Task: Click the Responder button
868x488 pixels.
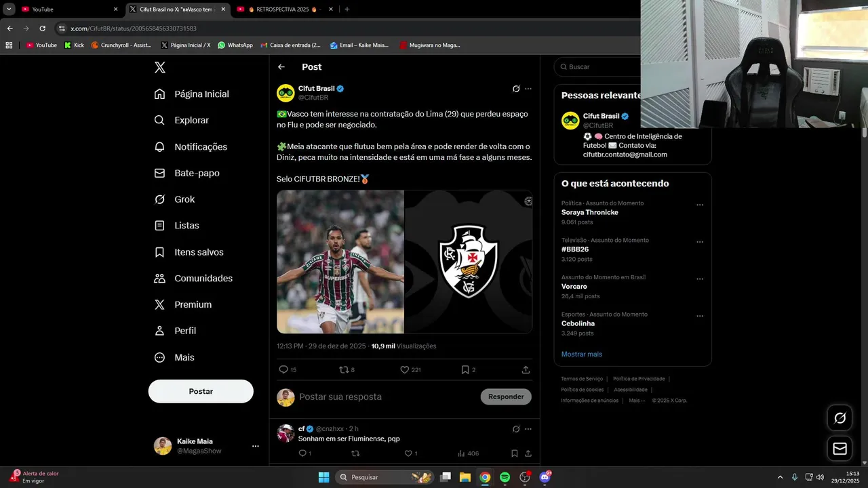Action: (506, 396)
